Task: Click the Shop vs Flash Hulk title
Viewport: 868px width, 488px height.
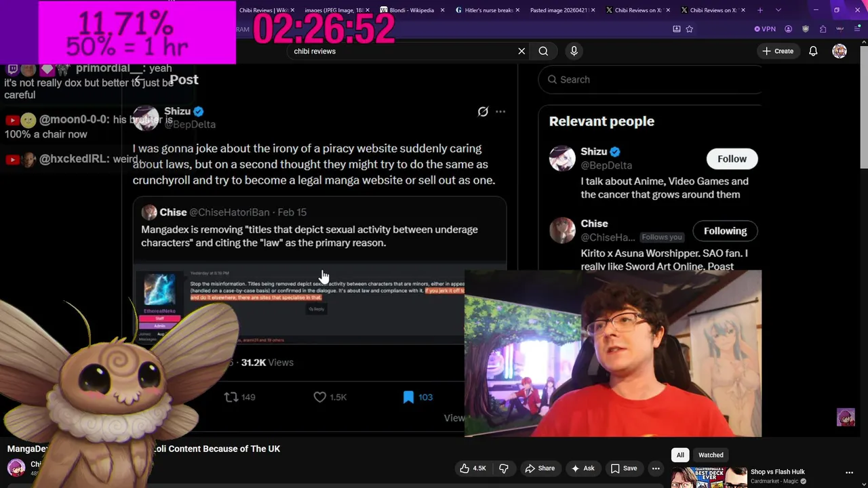Action: pos(777,472)
